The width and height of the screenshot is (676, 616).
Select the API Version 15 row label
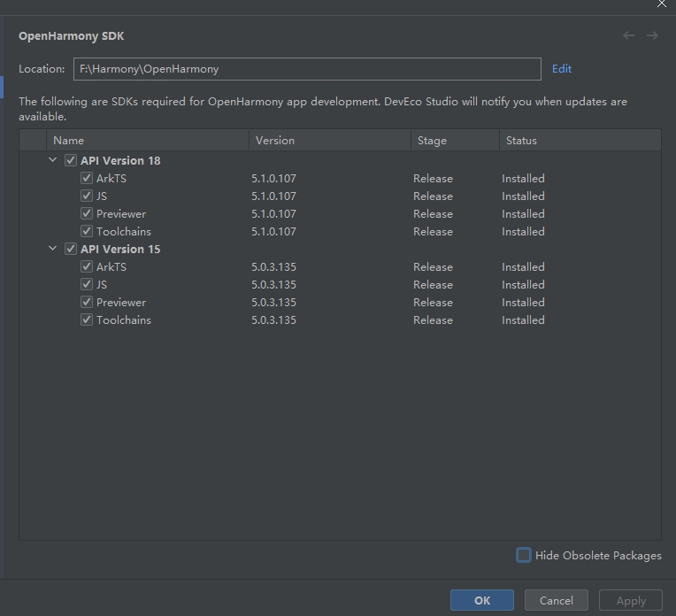click(120, 249)
